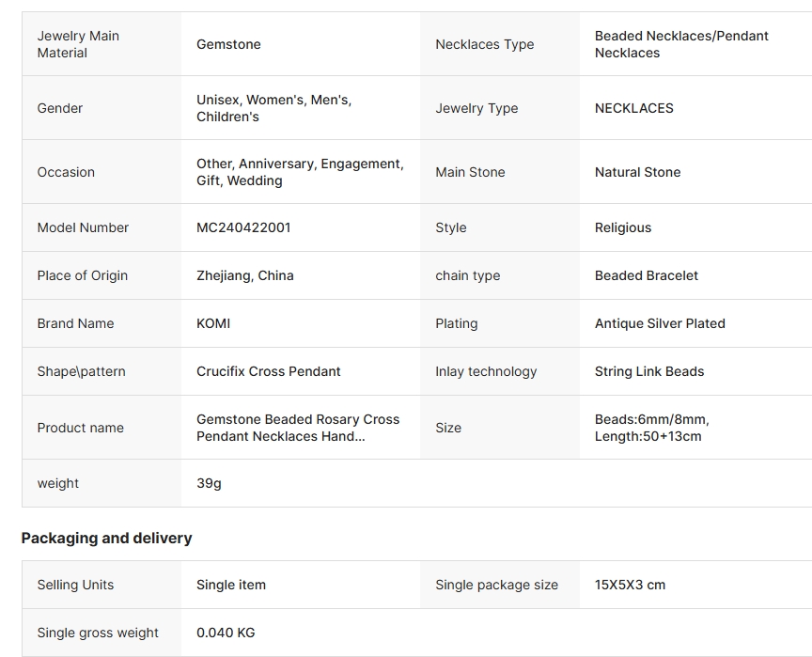The image size is (812, 657).
Task: Click the Occasion value with Anniversary
Action: [x=300, y=172]
